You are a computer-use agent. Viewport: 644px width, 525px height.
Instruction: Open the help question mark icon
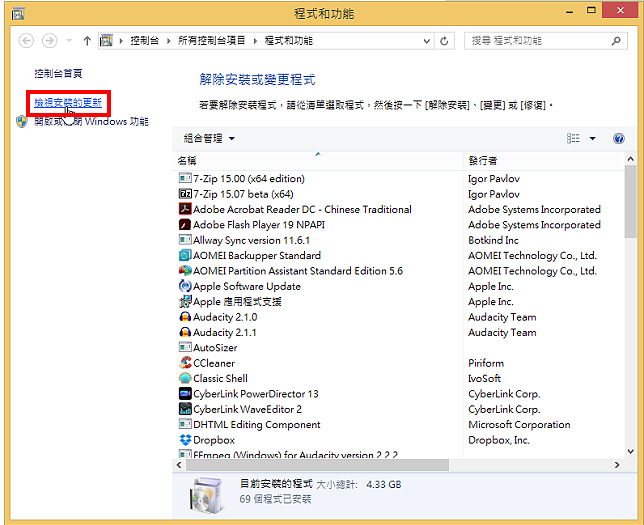pos(619,138)
